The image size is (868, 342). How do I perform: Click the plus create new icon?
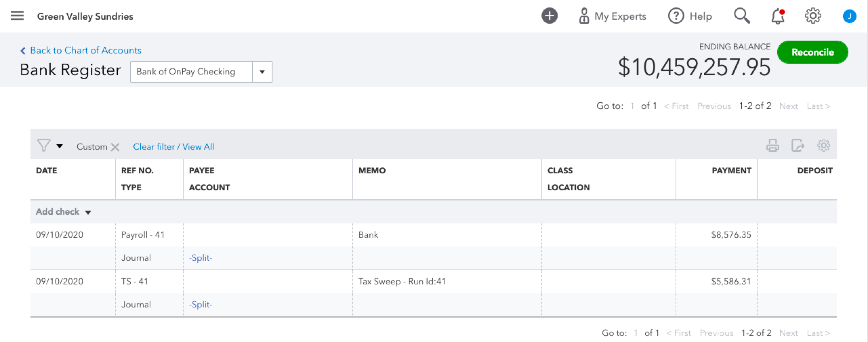(549, 16)
